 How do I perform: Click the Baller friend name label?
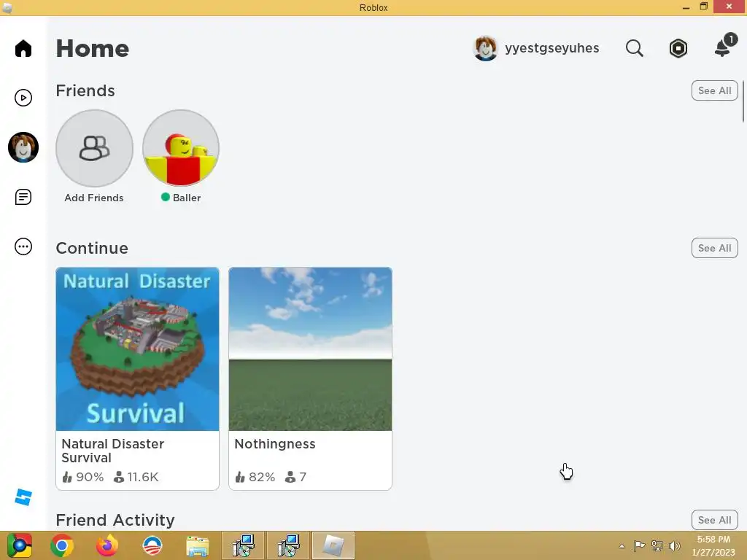187,198
